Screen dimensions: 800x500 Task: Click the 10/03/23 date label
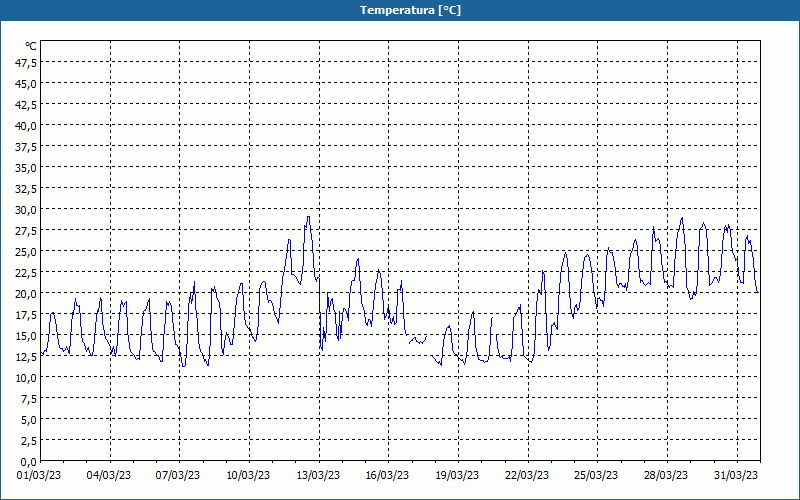248,476
